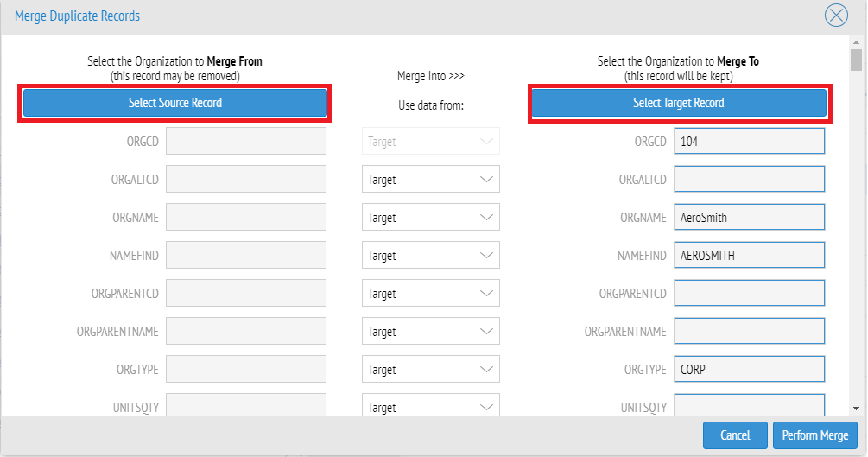868x457 pixels.
Task: Click the Perform Merge button
Action: (814, 435)
